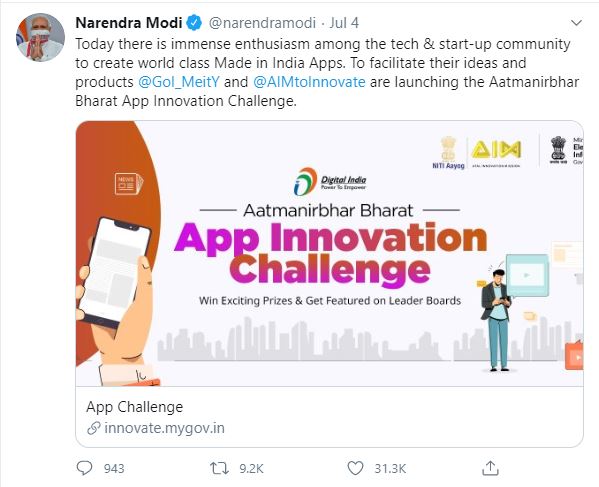Click the blue verified badge
Screen dimensions: 599x487
pos(194,23)
